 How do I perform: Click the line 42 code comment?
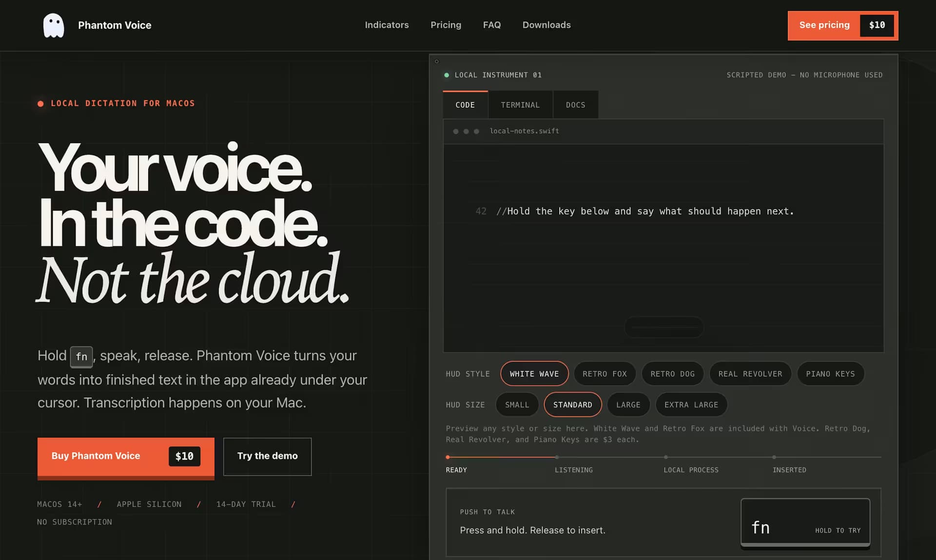coord(645,211)
